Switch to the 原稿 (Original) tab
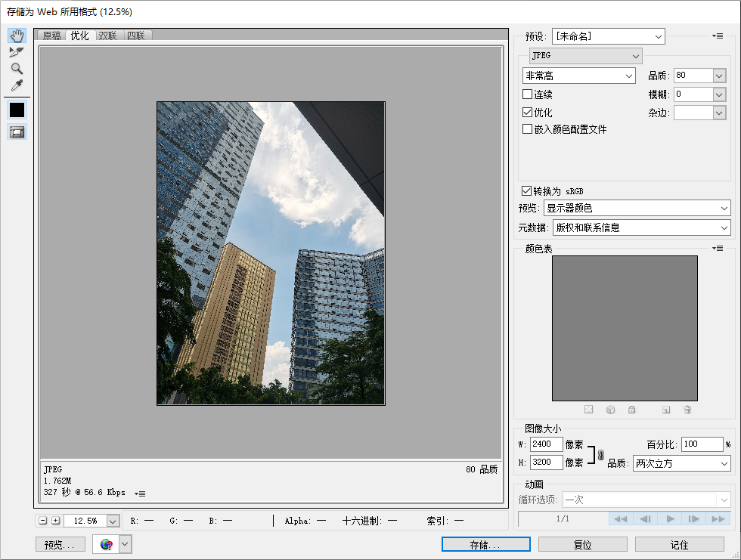The image size is (741, 560). pos(51,36)
